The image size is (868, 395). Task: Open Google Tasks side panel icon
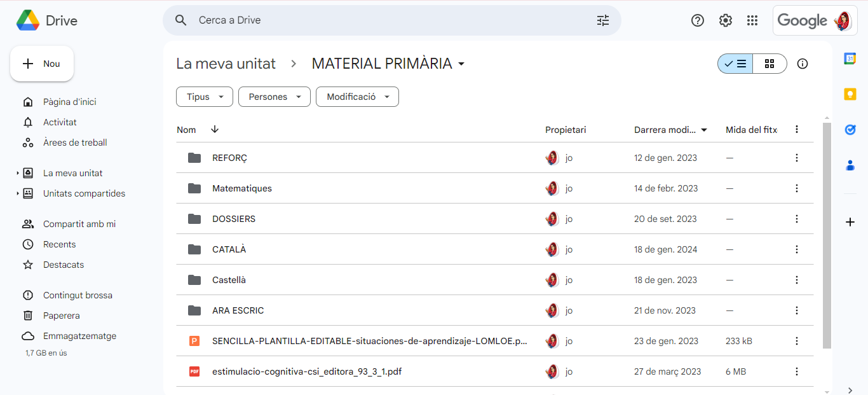tap(850, 130)
